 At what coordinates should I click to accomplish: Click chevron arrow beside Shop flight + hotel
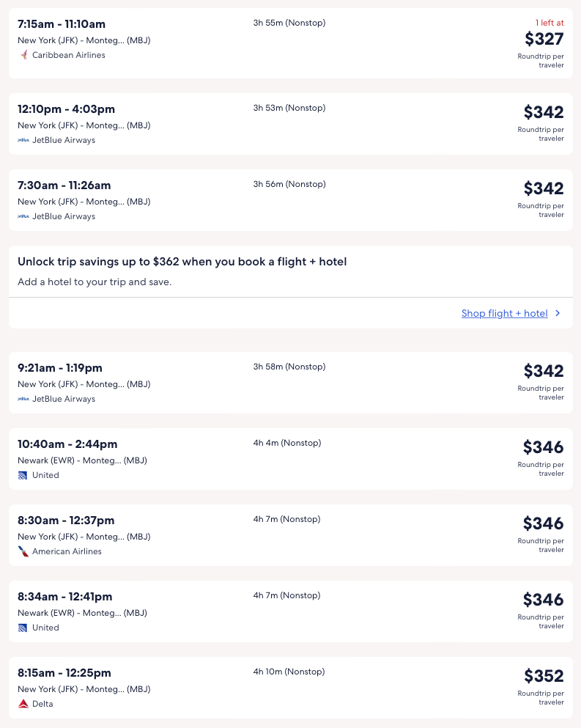[558, 313]
